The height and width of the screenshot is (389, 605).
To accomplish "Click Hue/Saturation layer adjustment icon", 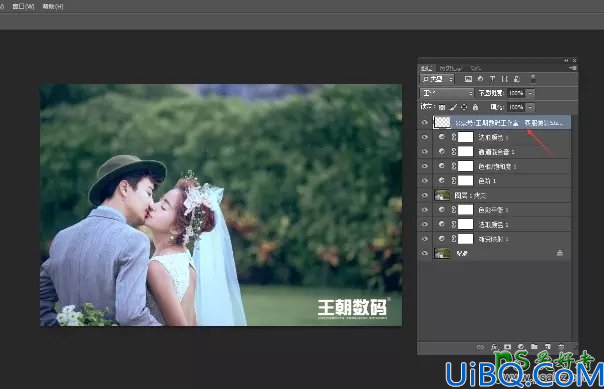I will tap(442, 166).
